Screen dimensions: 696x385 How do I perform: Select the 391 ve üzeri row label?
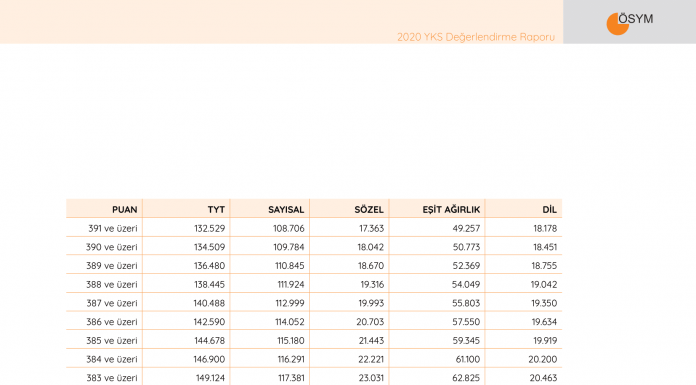pos(113,228)
